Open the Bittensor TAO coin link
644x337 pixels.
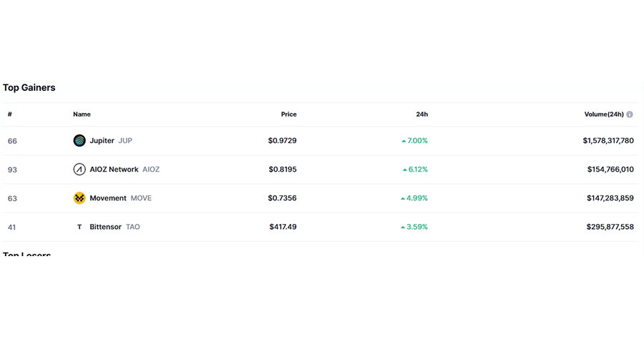(x=106, y=227)
